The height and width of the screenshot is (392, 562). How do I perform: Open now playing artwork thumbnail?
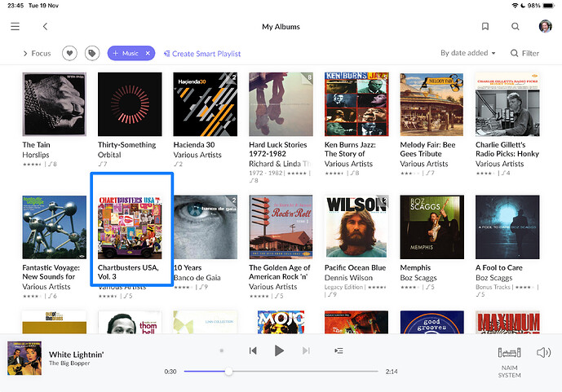point(24,358)
